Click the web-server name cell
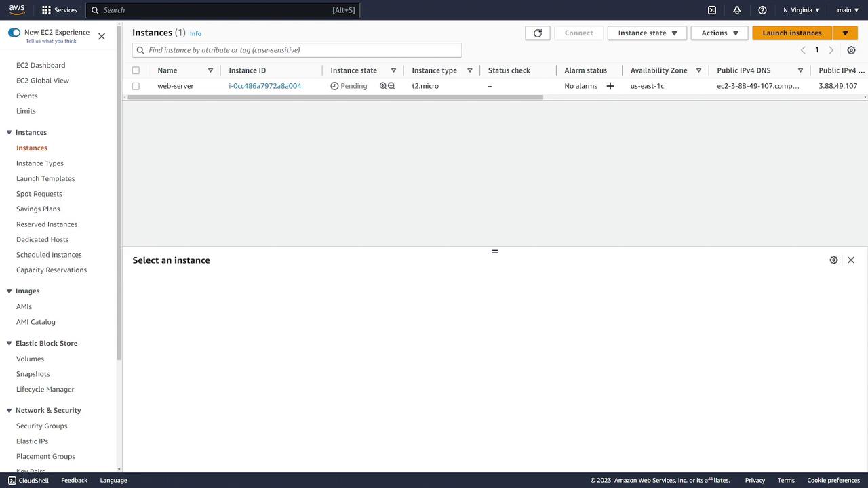The height and width of the screenshot is (488, 868). 176,86
